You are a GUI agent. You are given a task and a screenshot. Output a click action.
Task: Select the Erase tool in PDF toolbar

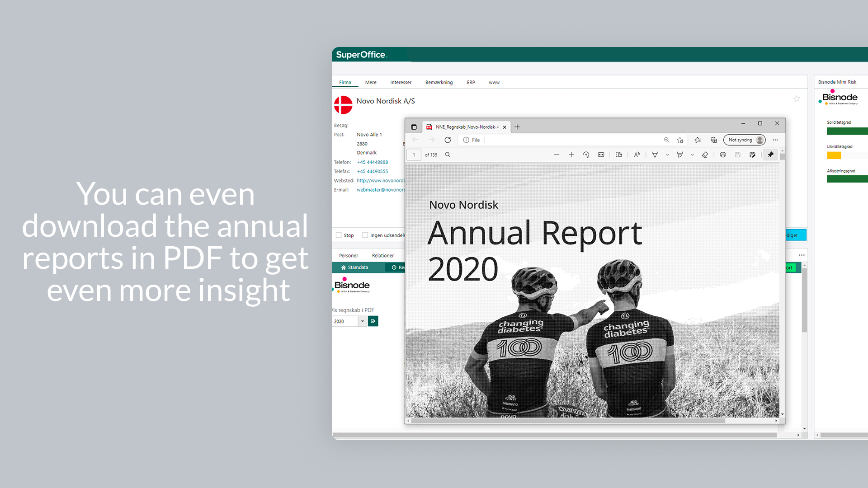(x=705, y=155)
